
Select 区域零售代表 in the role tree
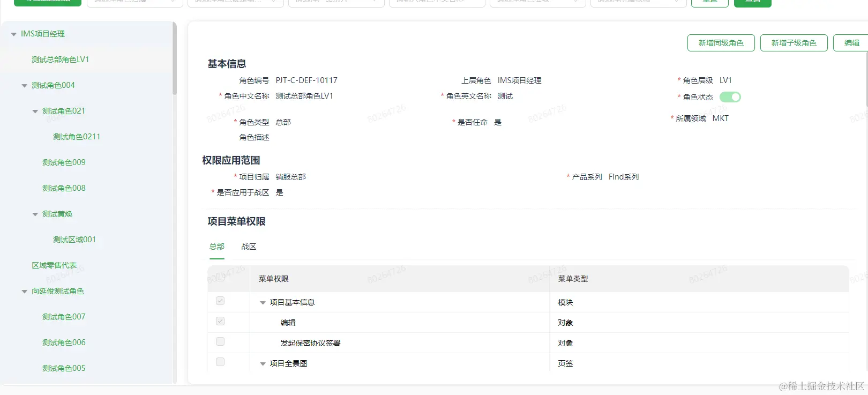pyautogui.click(x=54, y=265)
